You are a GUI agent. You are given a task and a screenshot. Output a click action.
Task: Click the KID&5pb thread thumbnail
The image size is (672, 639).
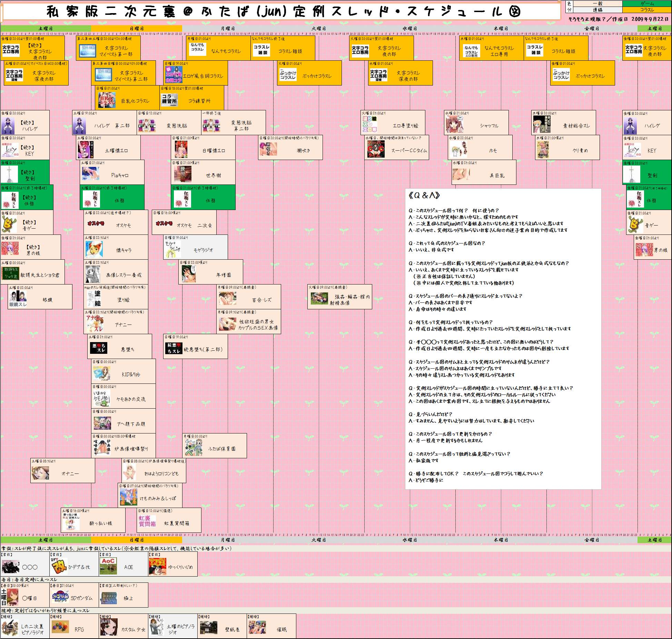(x=101, y=374)
